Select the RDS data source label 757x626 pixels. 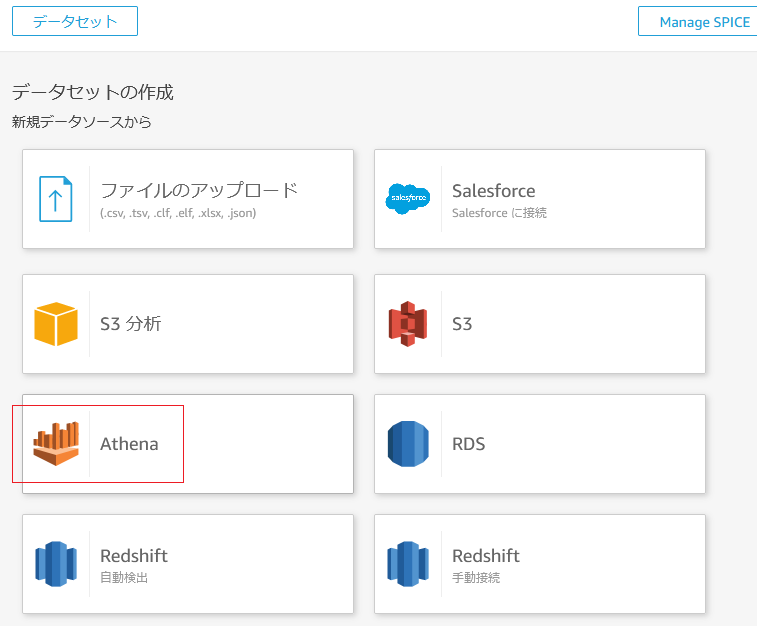click(x=468, y=444)
